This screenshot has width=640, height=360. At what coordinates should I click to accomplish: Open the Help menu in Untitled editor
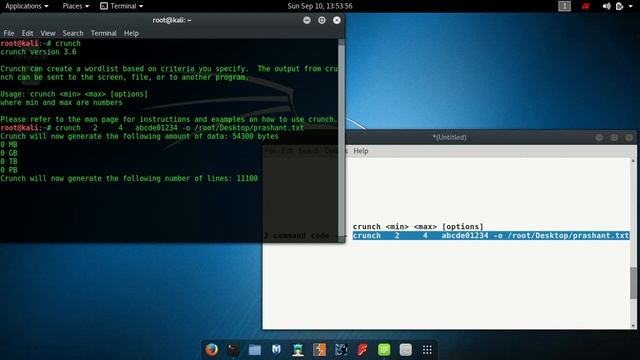point(361,151)
